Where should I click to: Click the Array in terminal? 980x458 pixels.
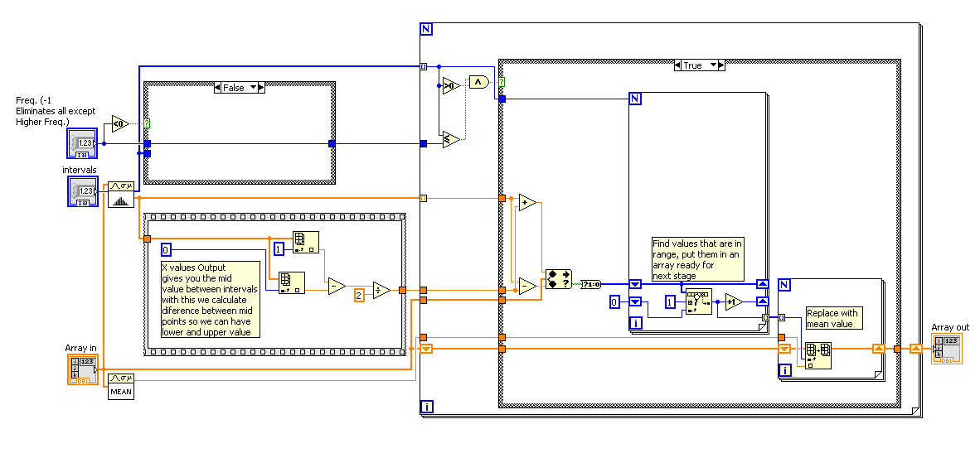click(83, 369)
